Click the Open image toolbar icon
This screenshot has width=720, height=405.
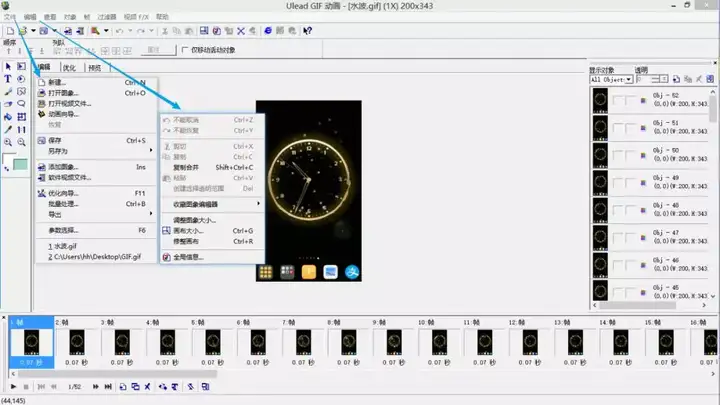point(22,31)
